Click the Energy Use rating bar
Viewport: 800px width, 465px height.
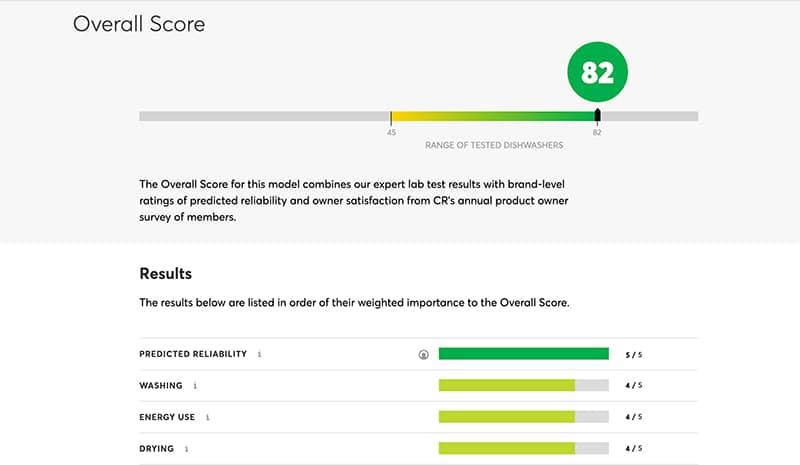pyautogui.click(x=523, y=417)
